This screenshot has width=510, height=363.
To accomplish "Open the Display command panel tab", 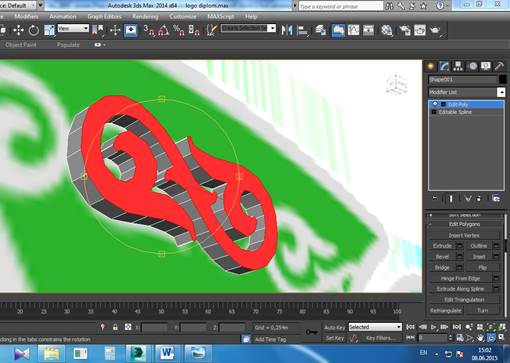I will coord(486,66).
